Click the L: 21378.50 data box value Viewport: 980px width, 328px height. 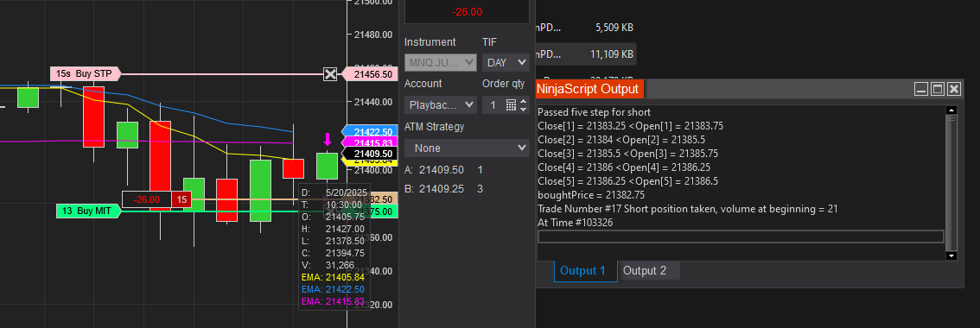point(345,241)
